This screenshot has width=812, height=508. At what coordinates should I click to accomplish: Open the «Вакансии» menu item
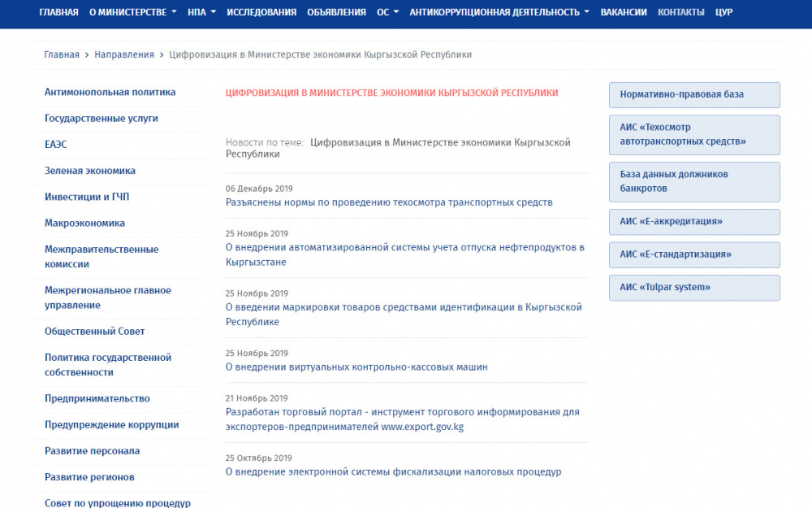(624, 12)
